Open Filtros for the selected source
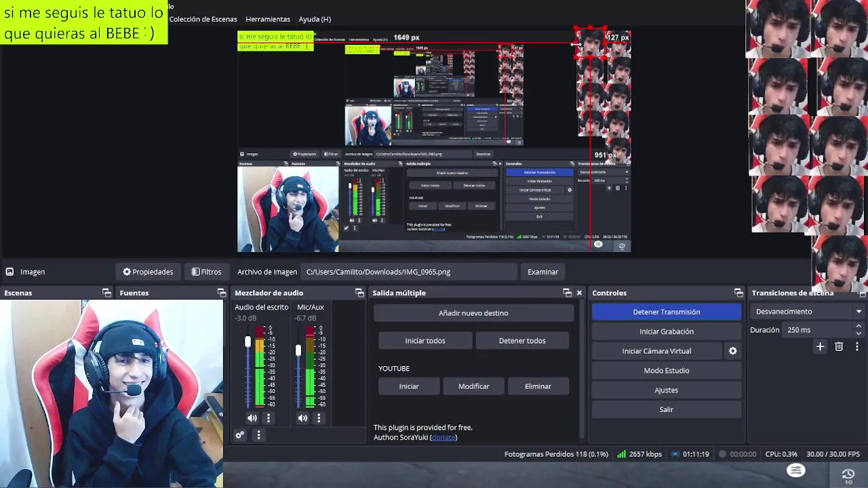Image resolution: width=868 pixels, height=488 pixels. pyautogui.click(x=206, y=272)
